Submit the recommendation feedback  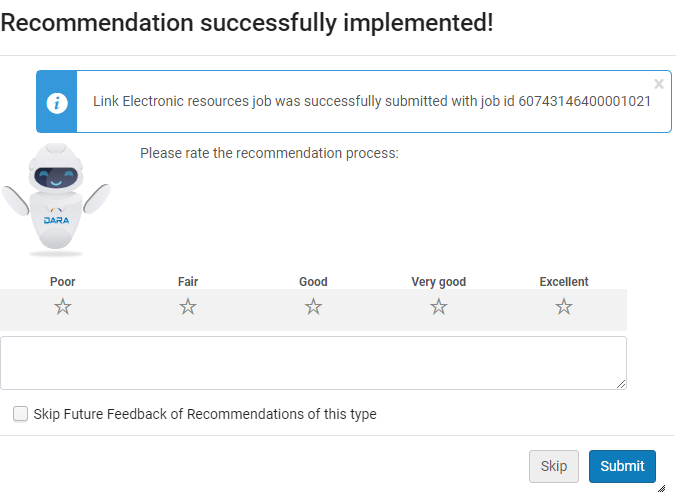pyautogui.click(x=622, y=466)
